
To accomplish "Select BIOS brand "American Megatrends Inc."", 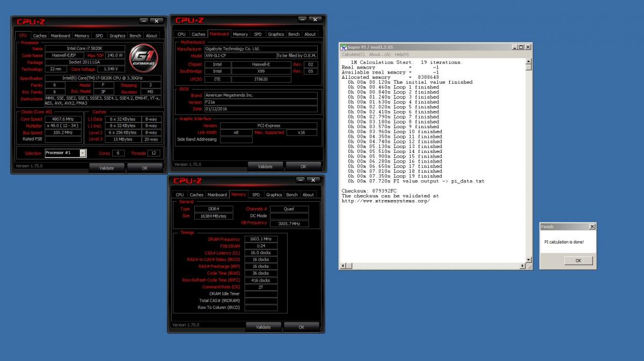I will pyautogui.click(x=261, y=95).
